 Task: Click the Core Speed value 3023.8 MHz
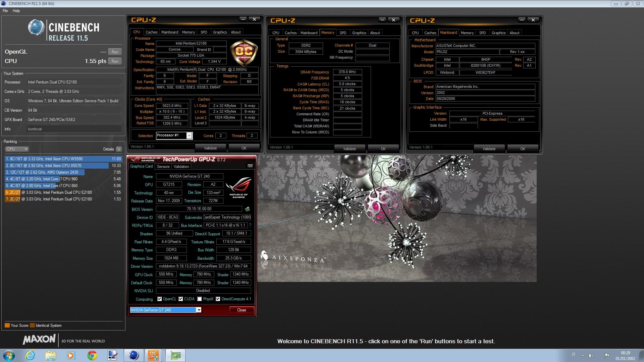[172, 106]
